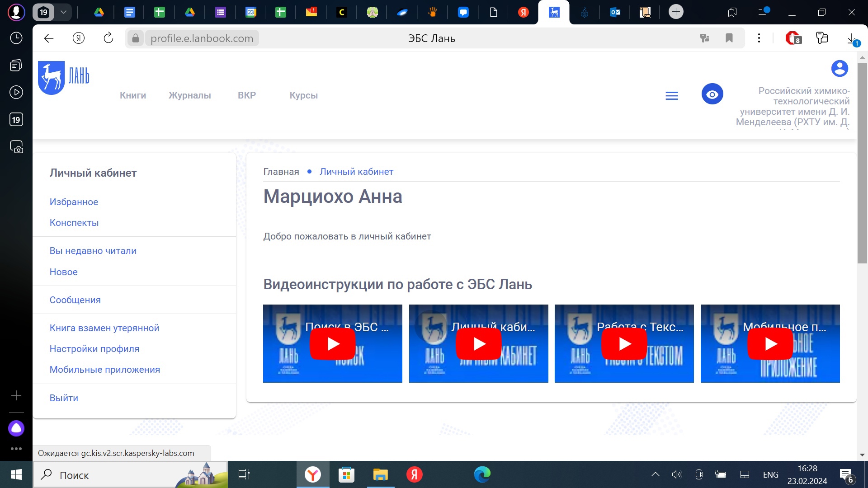Launch Alice voice assistant
The height and width of the screenshot is (488, 868).
point(16,428)
